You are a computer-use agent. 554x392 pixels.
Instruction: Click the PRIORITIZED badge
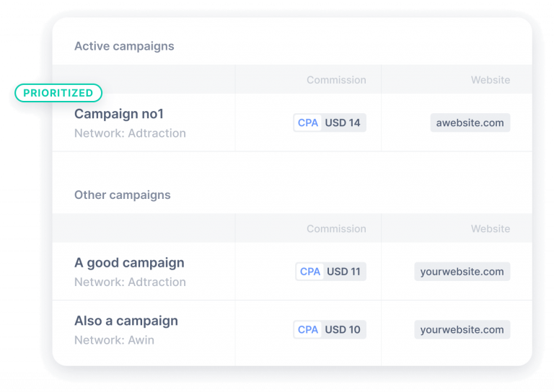coord(58,93)
